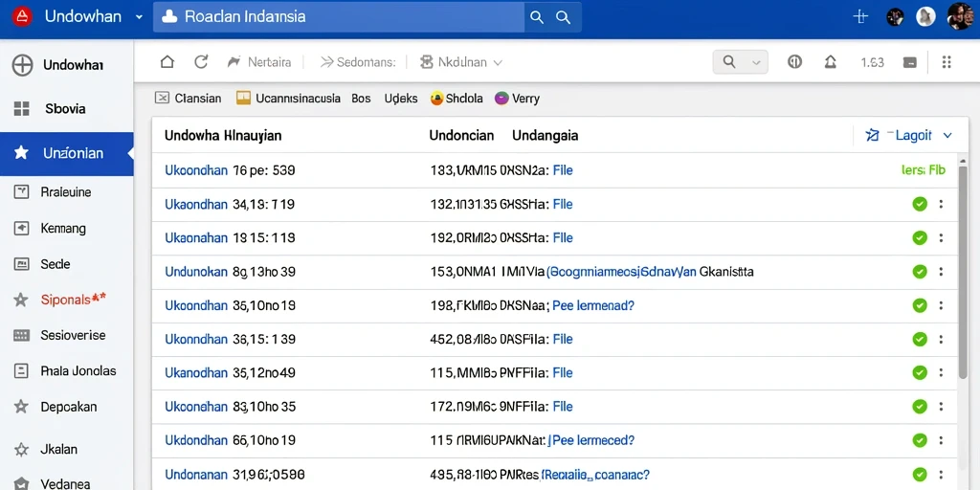Open the toolbar search dropdown box
The width and height of the screenshot is (980, 490).
point(740,62)
